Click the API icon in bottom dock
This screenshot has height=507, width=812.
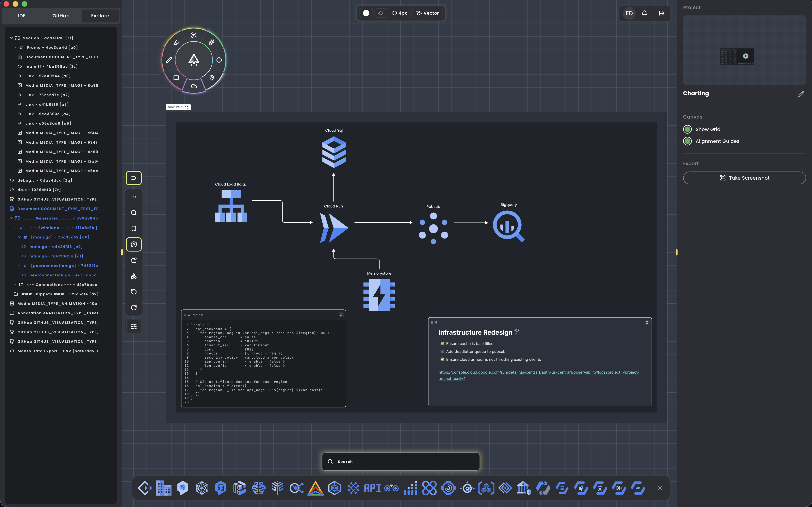(372, 488)
